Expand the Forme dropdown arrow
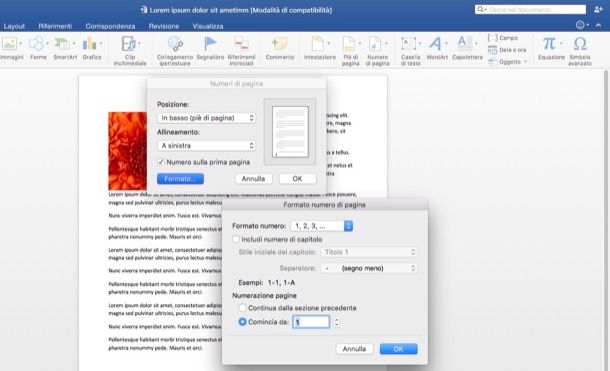The width and height of the screenshot is (610, 371). 47,43
